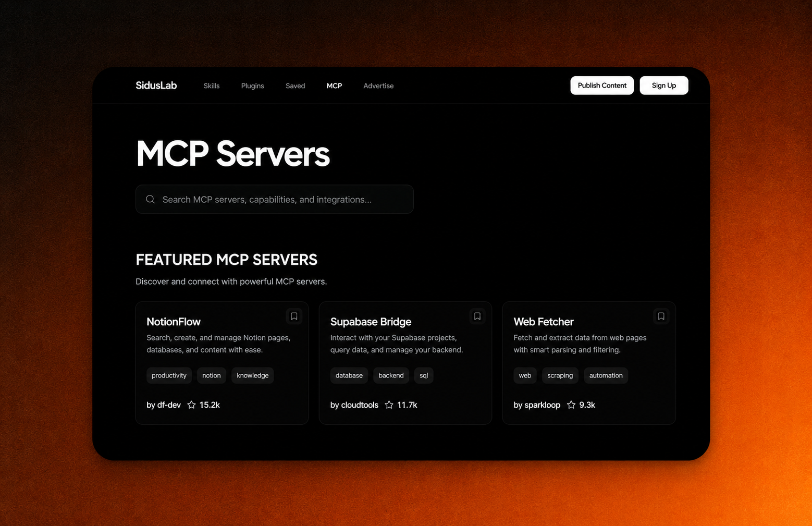The image size is (812, 526).
Task: Go to the Plugins section
Action: pyautogui.click(x=253, y=86)
